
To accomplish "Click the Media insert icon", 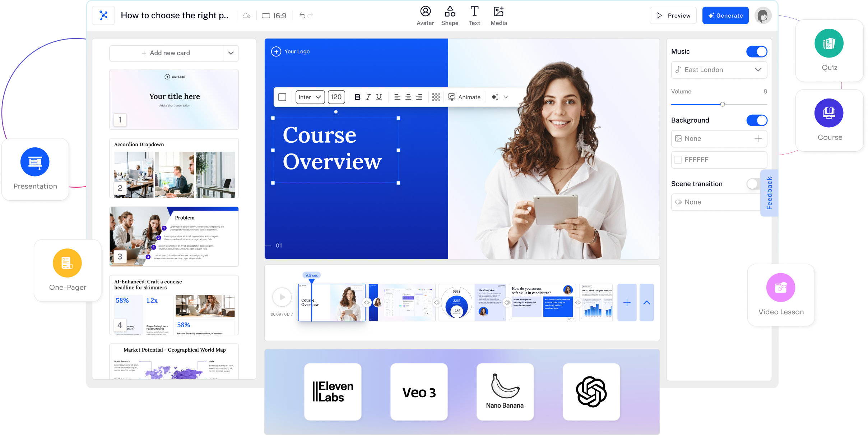I will click(x=498, y=16).
